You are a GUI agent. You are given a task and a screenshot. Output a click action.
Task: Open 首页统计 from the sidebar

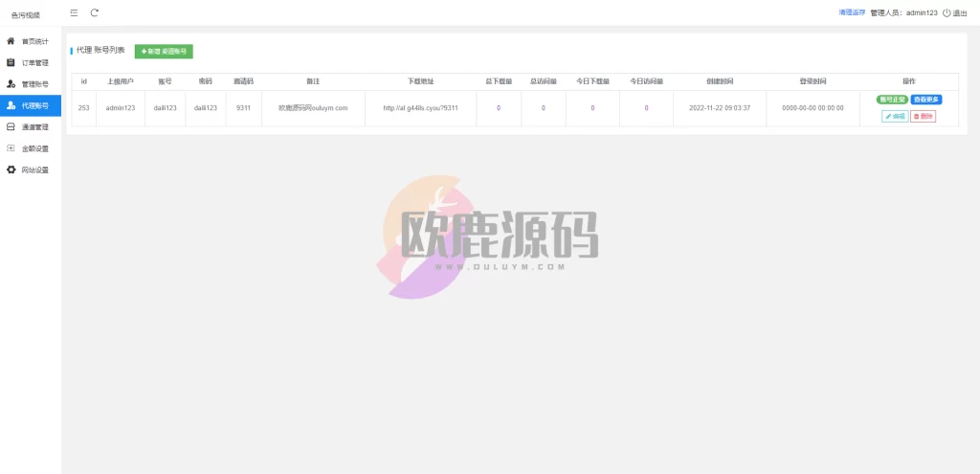click(x=31, y=41)
